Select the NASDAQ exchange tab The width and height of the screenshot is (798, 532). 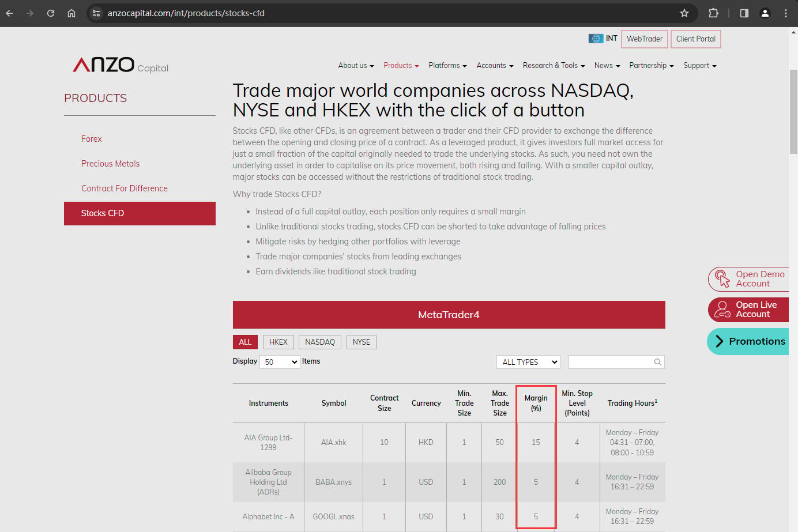[x=320, y=342]
